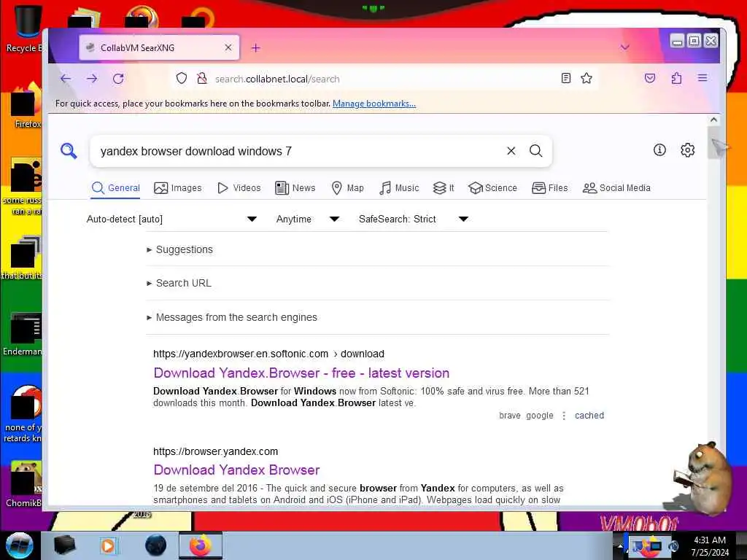
Task: Open the Auto-detect language dropdown
Action: point(171,219)
